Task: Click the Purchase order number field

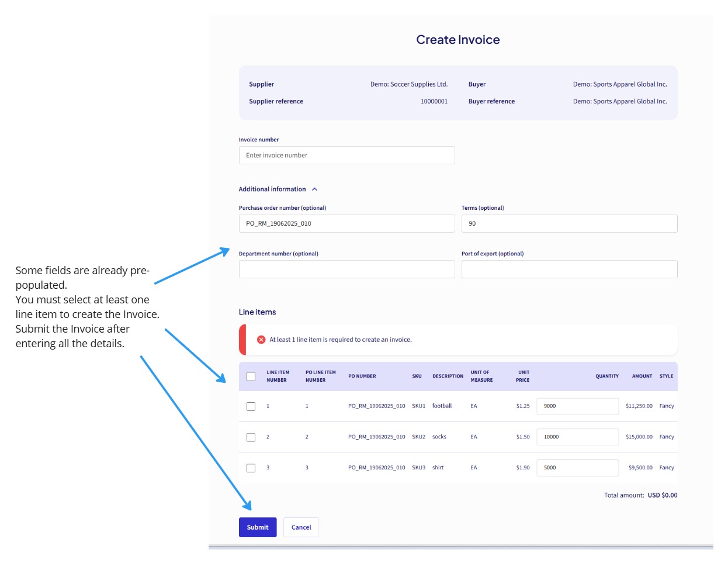Action: point(346,223)
